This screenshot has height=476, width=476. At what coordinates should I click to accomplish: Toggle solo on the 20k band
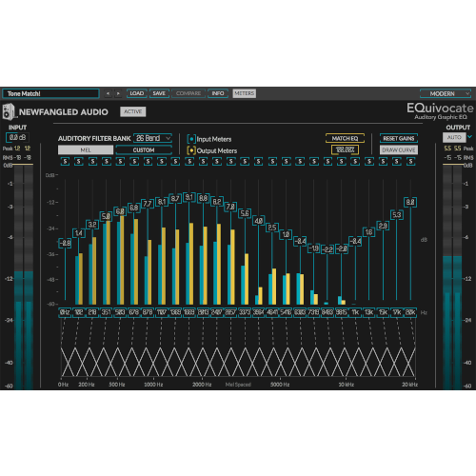[x=410, y=162]
